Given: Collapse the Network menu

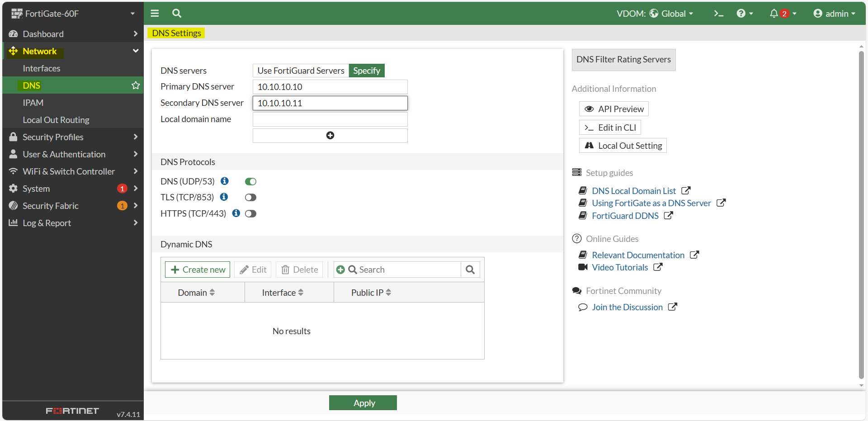Looking at the screenshot, I should 73,51.
